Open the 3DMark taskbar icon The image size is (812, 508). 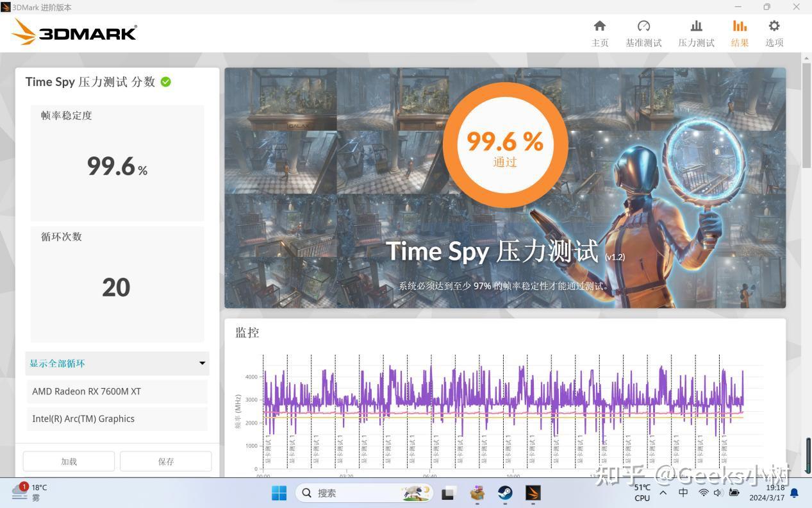(533, 493)
